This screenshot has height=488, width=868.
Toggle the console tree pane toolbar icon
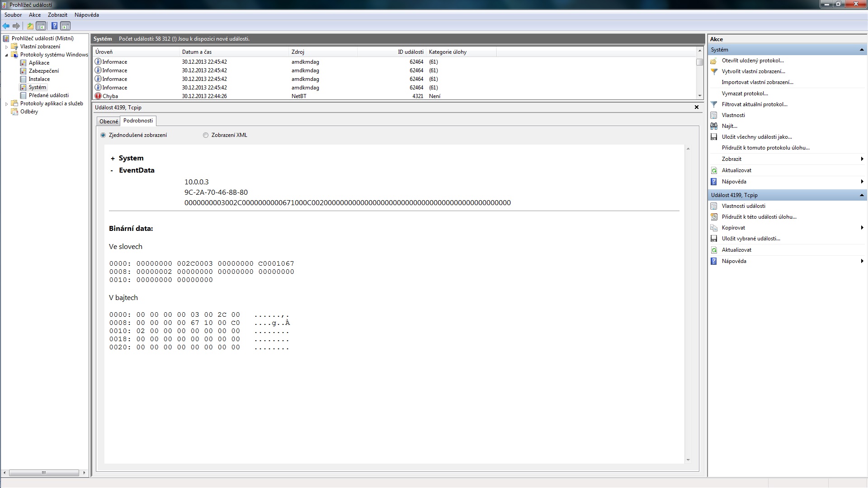pos(41,26)
